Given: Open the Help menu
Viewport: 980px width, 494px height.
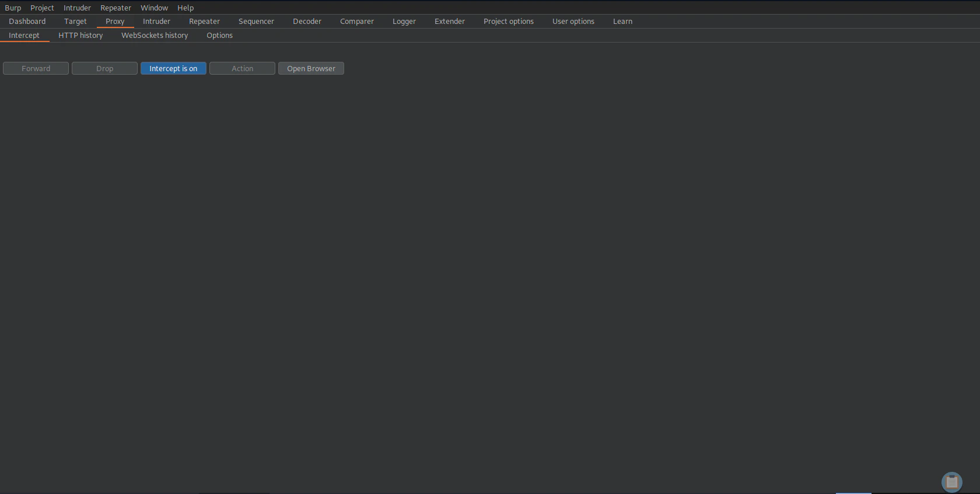Looking at the screenshot, I should (185, 8).
